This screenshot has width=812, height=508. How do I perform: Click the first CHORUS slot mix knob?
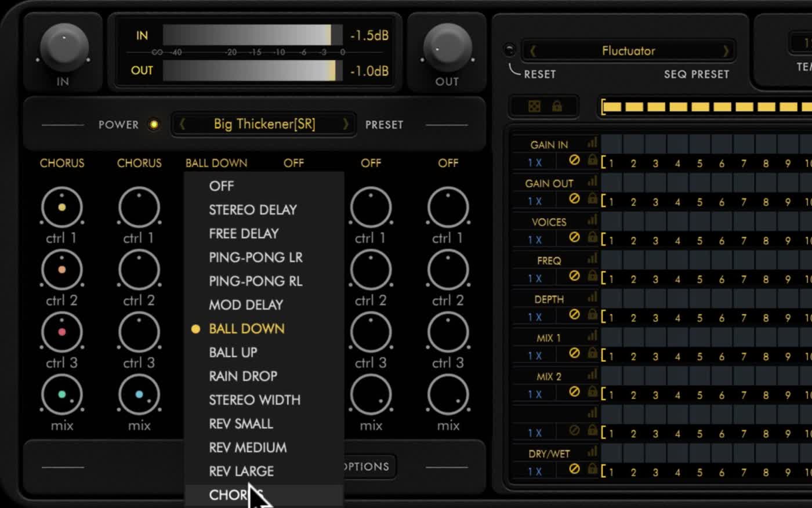point(62,394)
